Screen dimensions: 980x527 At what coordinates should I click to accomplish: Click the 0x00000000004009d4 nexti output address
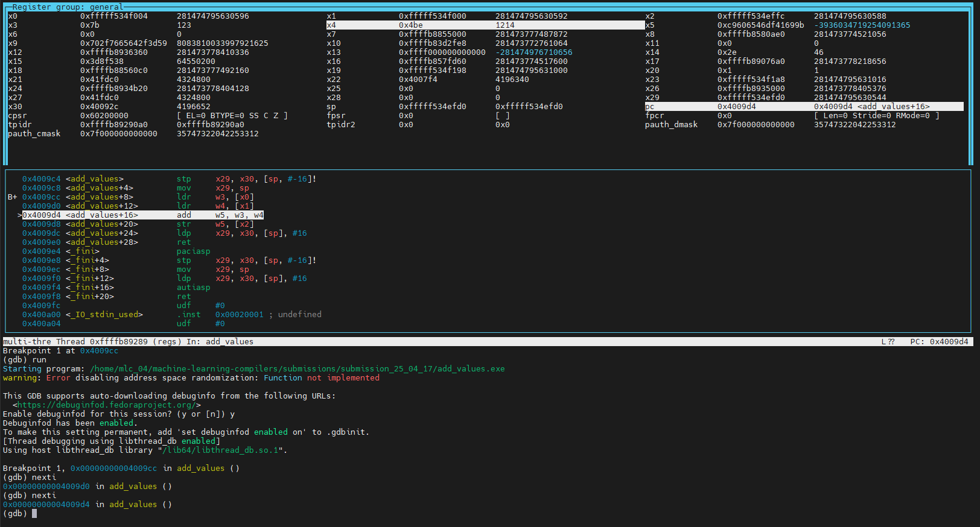pyautogui.click(x=46, y=505)
